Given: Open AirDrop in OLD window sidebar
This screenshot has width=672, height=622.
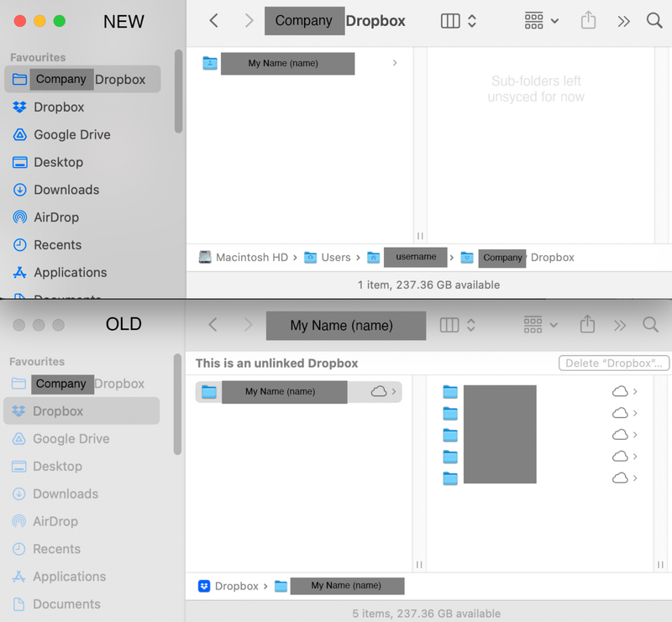Looking at the screenshot, I should coord(55,521).
